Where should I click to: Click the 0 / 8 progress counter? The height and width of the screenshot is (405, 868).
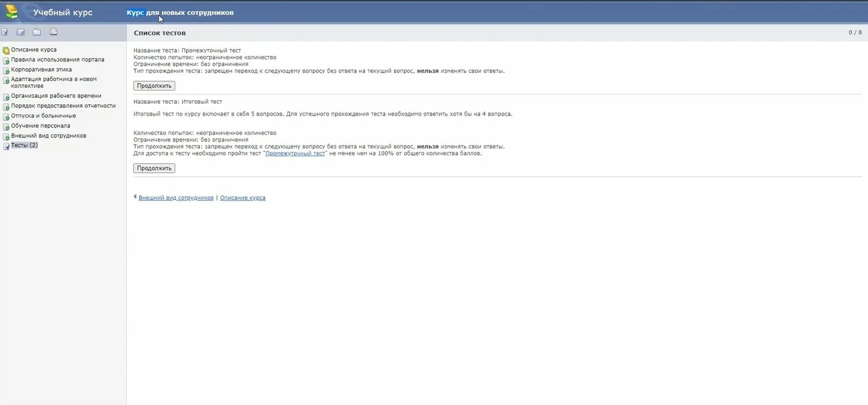coord(855,32)
